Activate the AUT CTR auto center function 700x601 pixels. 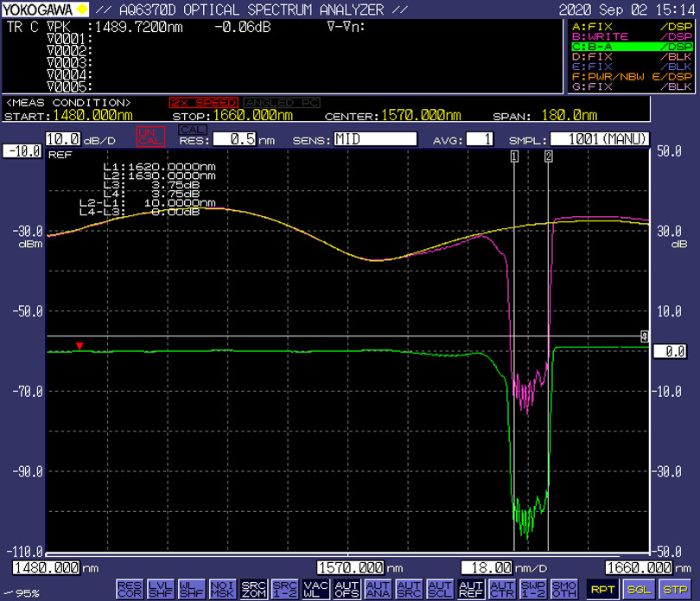click(502, 588)
